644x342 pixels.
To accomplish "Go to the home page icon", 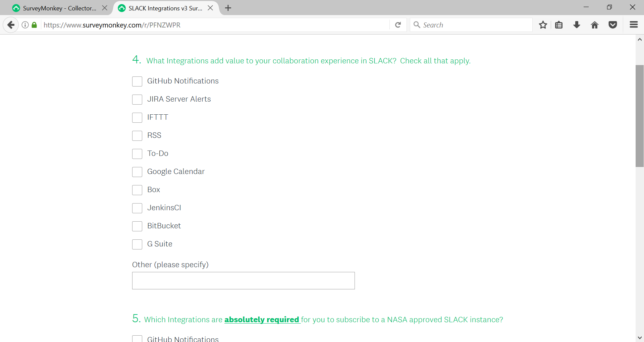I will [595, 25].
